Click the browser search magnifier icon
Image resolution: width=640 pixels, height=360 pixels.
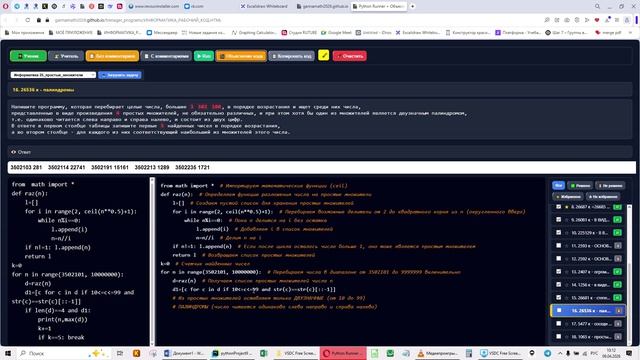click(x=597, y=6)
